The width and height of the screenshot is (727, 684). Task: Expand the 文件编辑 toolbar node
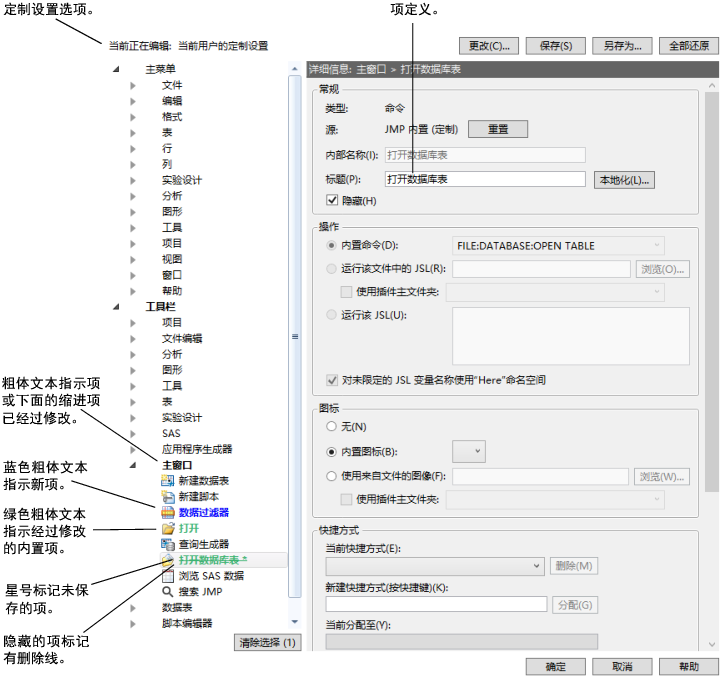pos(133,339)
